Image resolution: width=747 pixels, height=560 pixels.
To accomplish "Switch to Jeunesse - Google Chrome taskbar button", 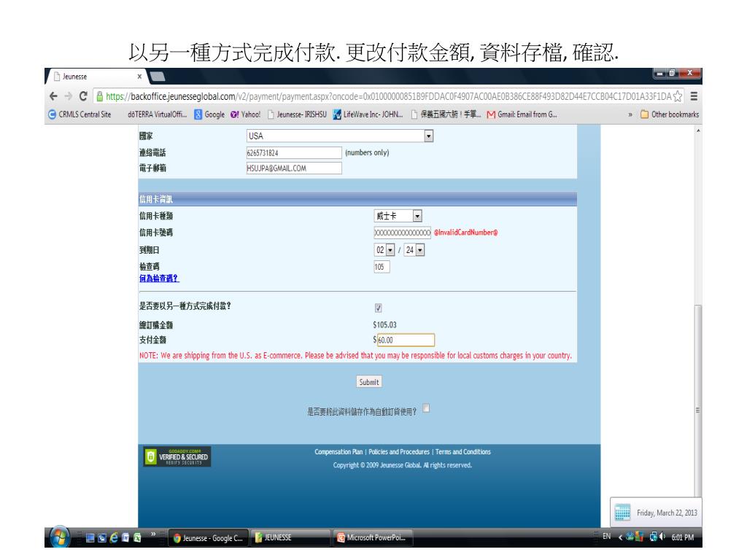I will [x=209, y=538].
